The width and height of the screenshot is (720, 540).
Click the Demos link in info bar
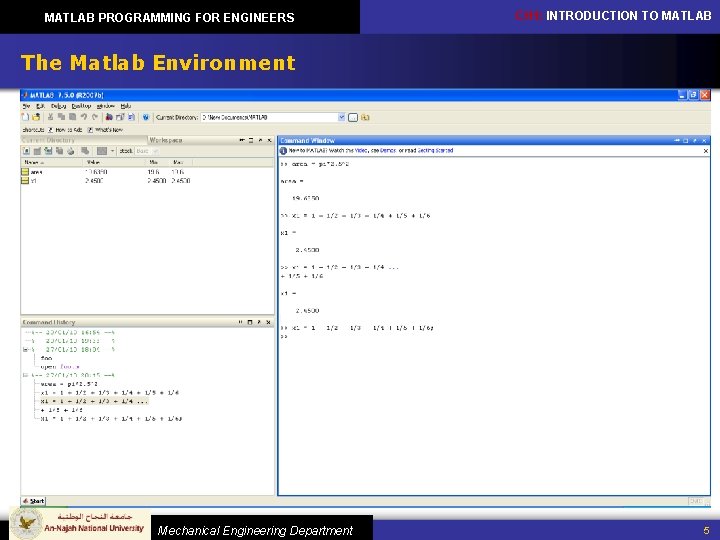click(388, 151)
